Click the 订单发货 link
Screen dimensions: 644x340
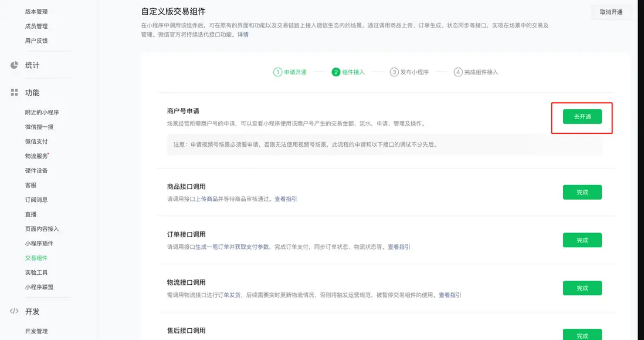click(229, 295)
